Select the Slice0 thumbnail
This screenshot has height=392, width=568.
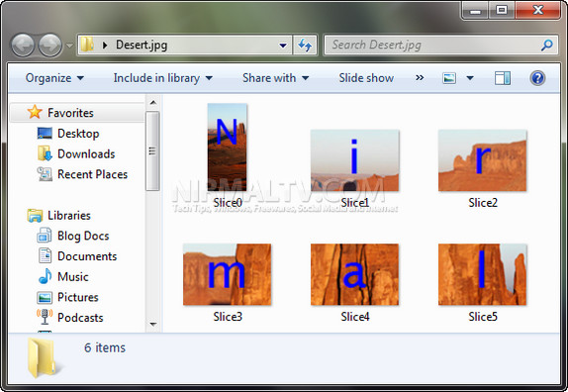[228, 147]
